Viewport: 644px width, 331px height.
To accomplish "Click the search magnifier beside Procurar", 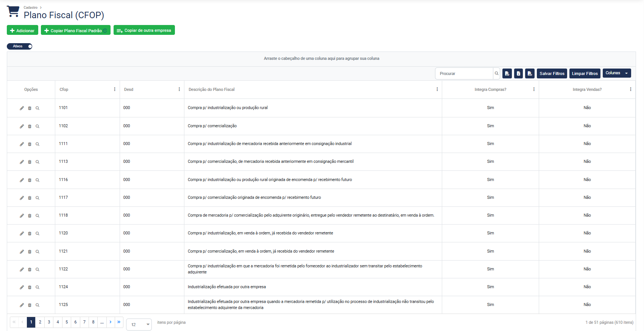I will tap(496, 73).
